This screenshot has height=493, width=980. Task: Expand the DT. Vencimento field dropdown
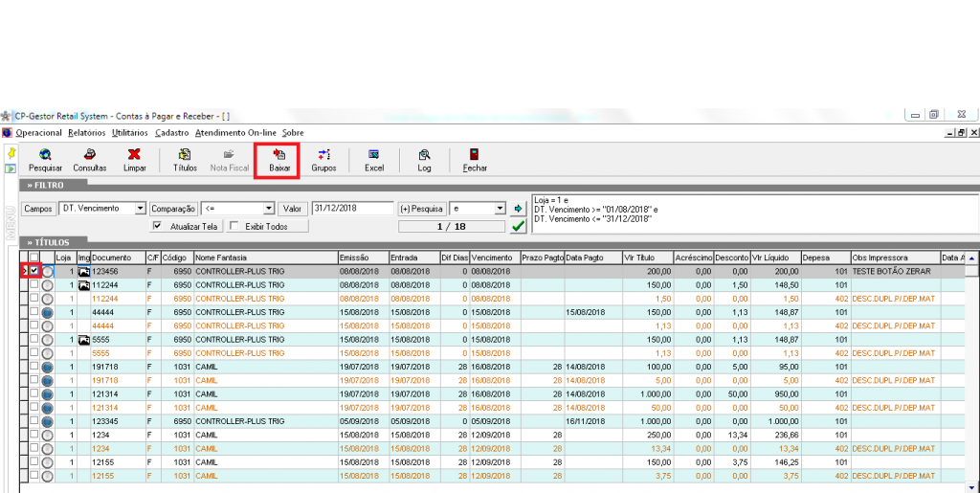pyautogui.click(x=141, y=209)
